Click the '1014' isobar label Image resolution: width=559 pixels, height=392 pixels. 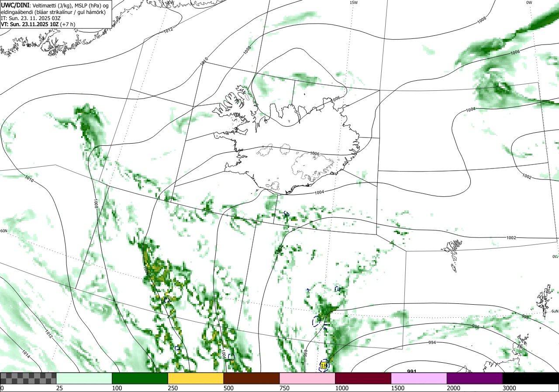pos(25,354)
